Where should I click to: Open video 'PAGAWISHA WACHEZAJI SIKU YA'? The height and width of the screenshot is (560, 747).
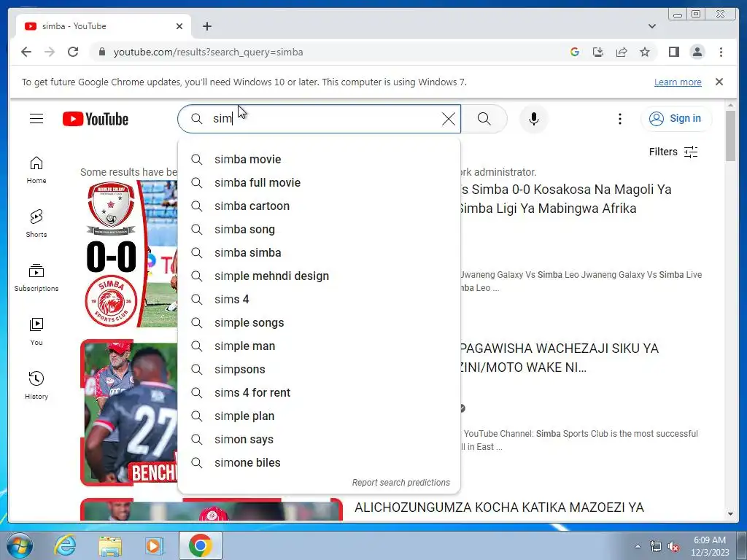point(560,357)
